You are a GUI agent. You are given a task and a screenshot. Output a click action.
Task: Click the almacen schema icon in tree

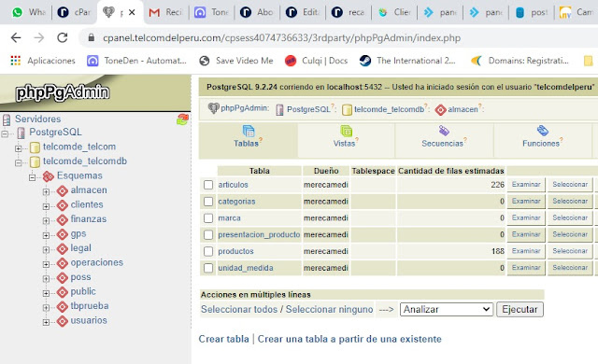tap(63, 190)
